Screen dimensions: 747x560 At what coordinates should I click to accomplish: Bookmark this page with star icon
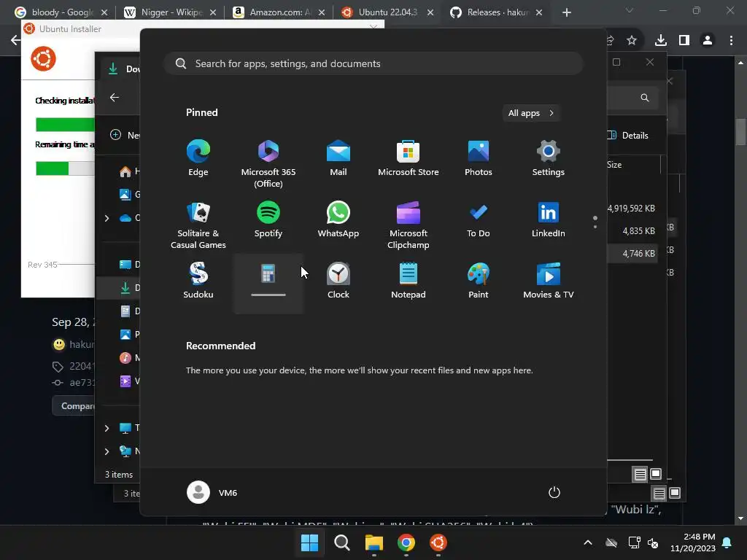[632, 41]
